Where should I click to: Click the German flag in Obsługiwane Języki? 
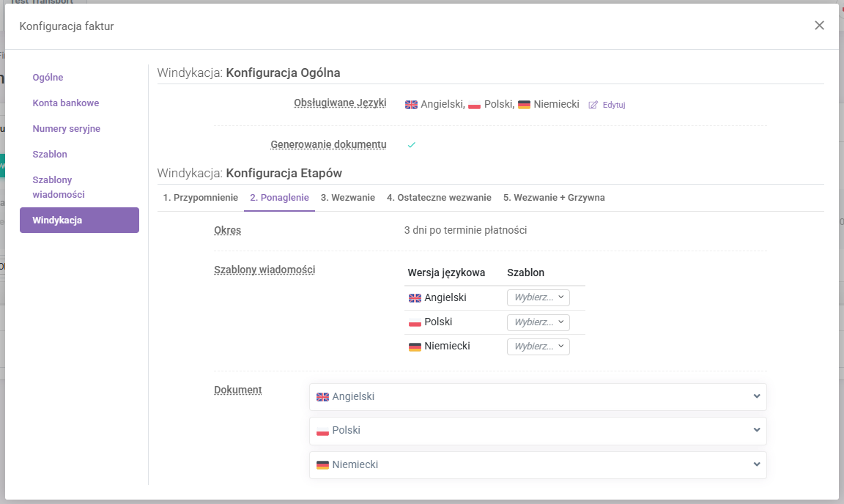tap(525, 105)
